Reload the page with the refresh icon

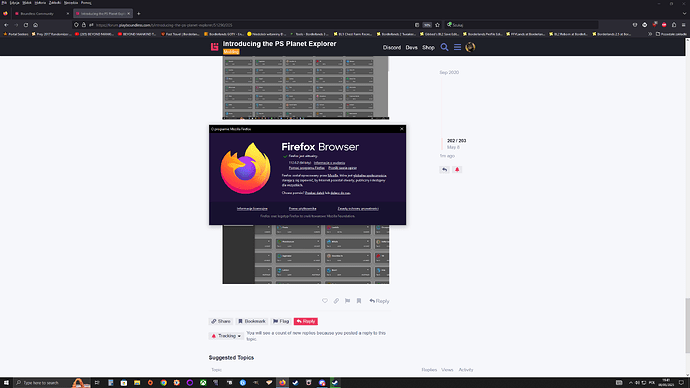coord(26,25)
